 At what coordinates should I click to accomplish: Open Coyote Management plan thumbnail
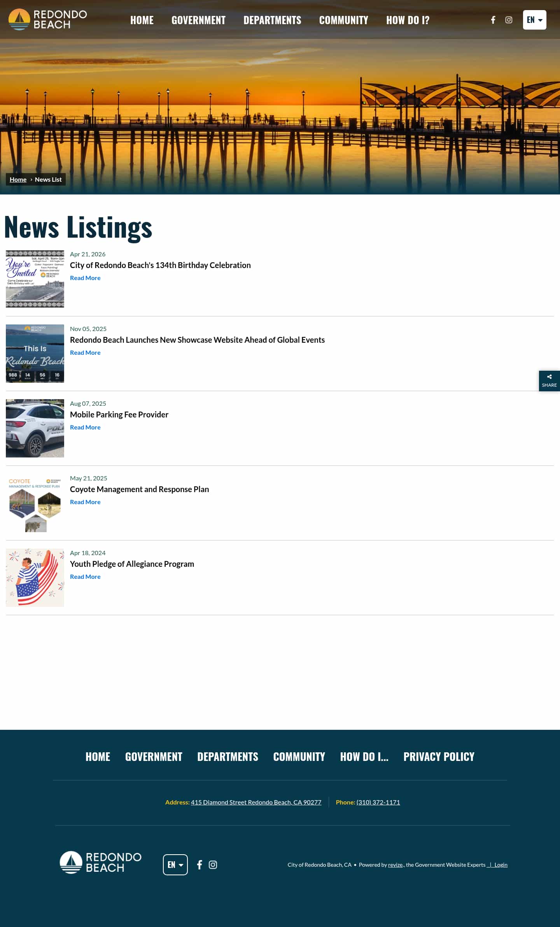click(35, 503)
